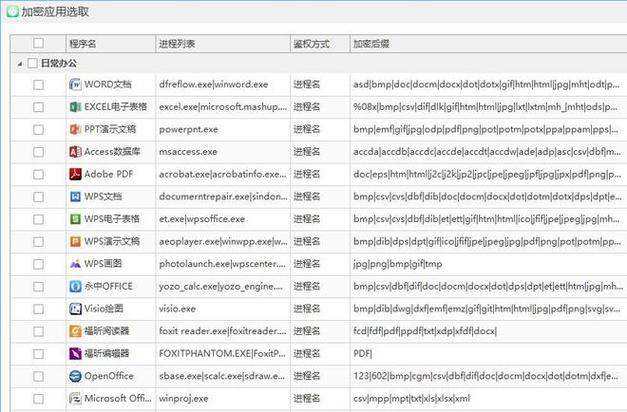Check the PPT演示文稿 row checkbox

(x=38, y=130)
